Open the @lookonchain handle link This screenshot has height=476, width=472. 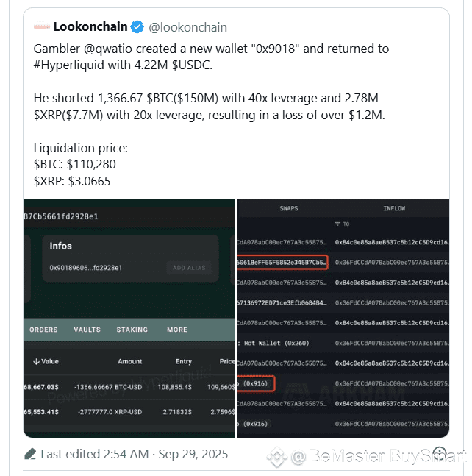[187, 28]
